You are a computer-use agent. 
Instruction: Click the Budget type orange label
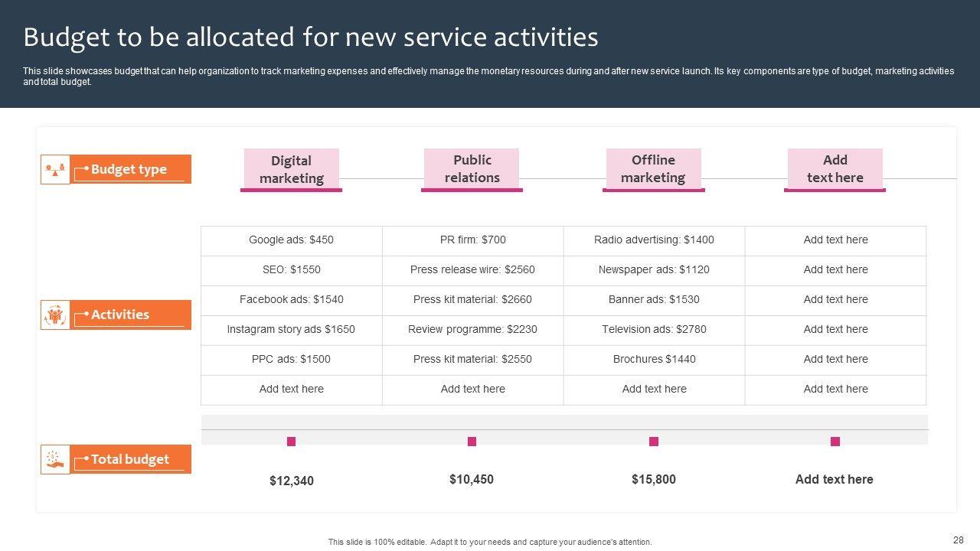point(130,169)
